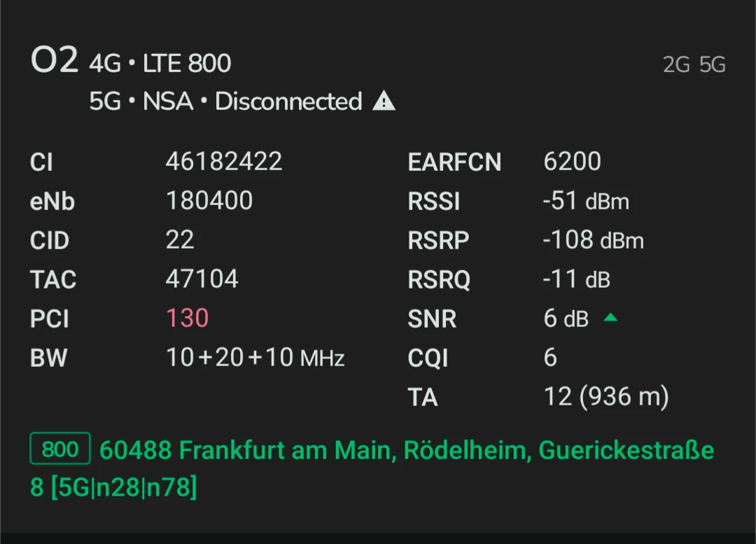Viewport: 756px width, 544px height.
Task: Tap the RSRP reading -108 dBm
Action: tap(593, 240)
